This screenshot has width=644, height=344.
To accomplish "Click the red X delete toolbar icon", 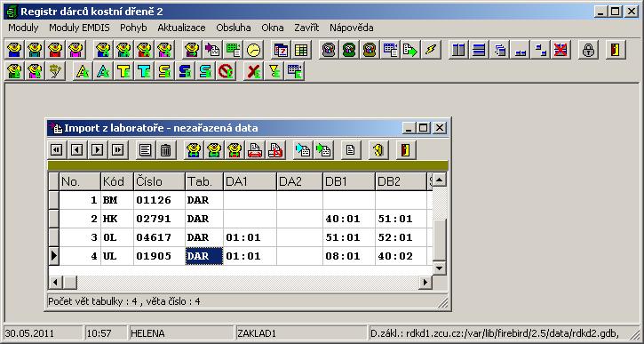I will click(253, 71).
